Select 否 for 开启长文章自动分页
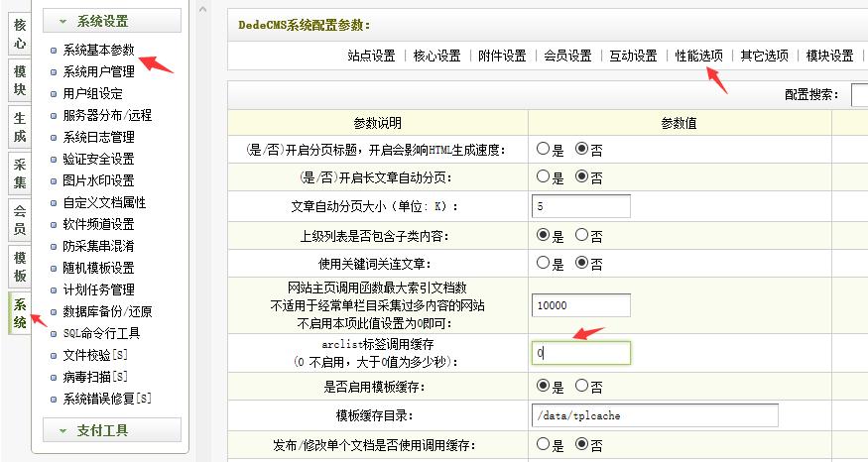 581,176
